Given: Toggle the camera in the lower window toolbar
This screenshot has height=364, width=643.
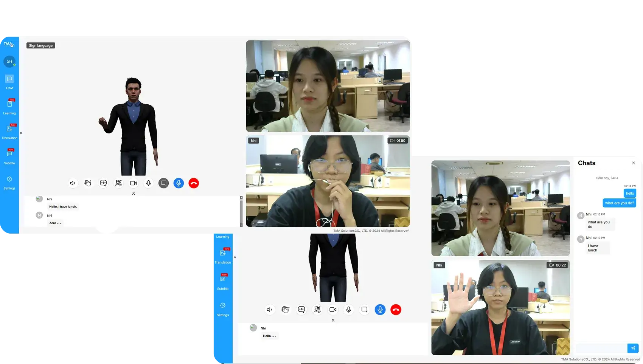Looking at the screenshot, I should 333,310.
